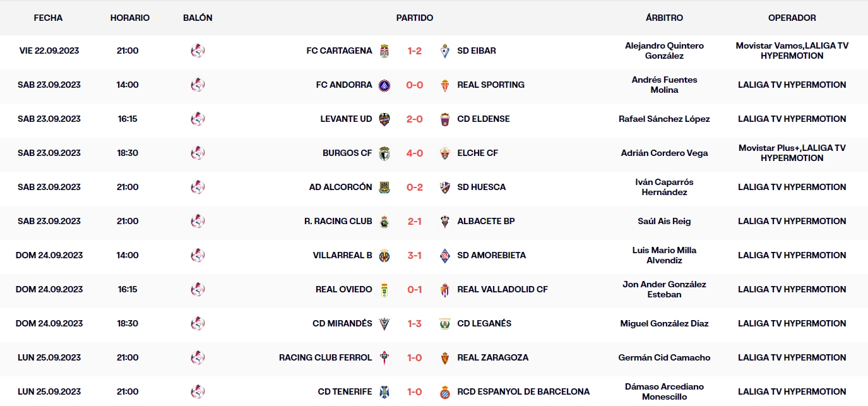Click the SD Huesca crest
This screenshot has height=406, width=868.
pos(444,187)
